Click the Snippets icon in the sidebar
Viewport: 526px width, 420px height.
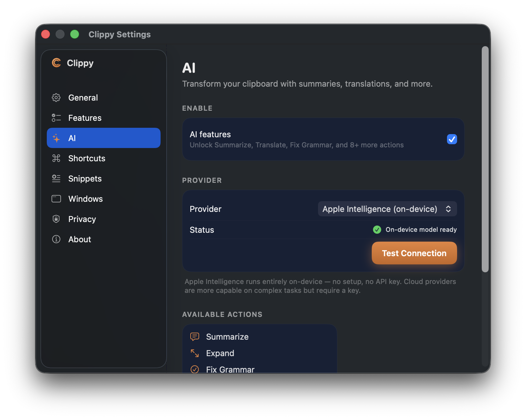(x=56, y=178)
